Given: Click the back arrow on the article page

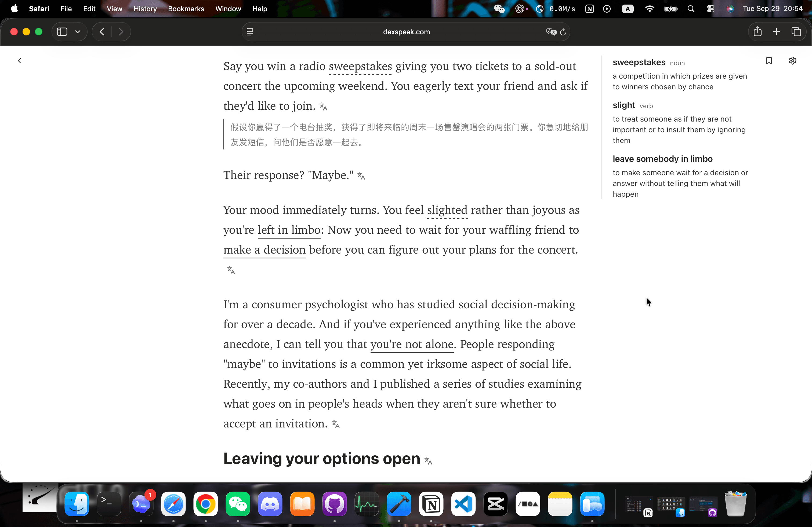Looking at the screenshot, I should pos(19,61).
